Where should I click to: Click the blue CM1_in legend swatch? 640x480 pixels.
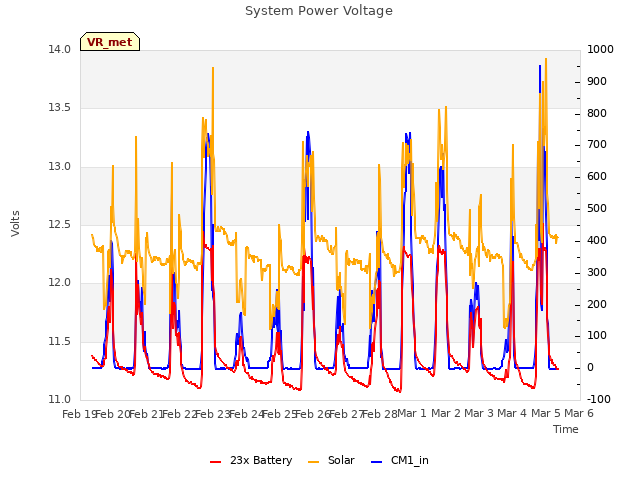[376, 462]
